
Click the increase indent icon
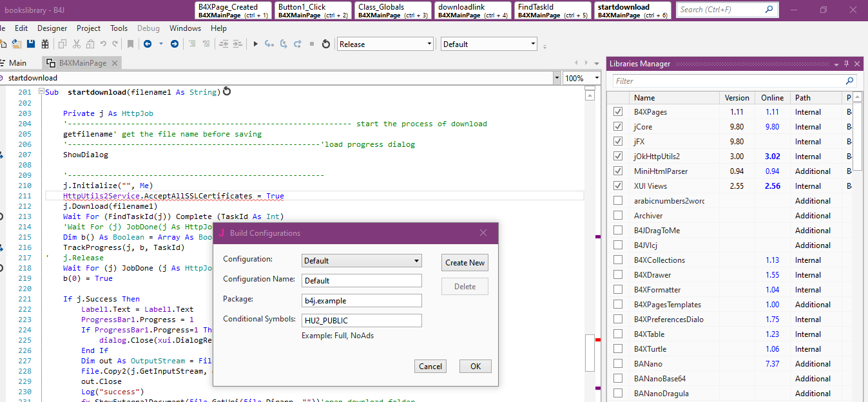237,44
